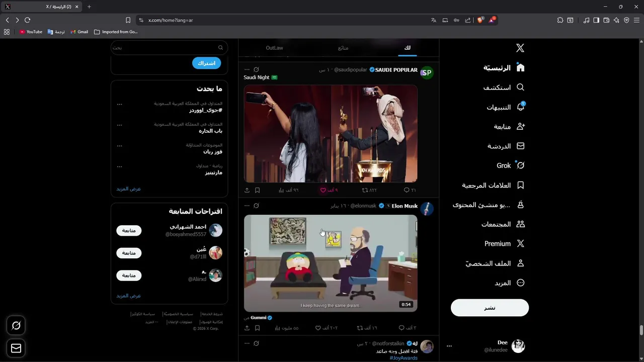Open المجتمعات communities
Screen dimensions: 644x362
coord(503,224)
